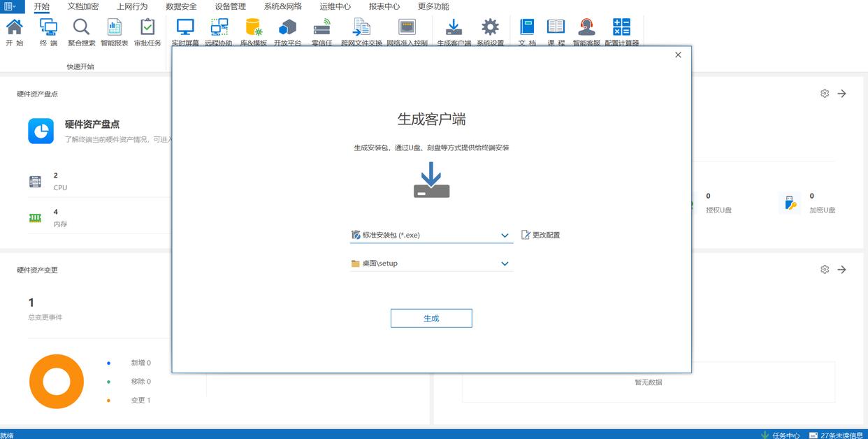Click arrow in top-right dashboard panel
This screenshot has width=868, height=439.
(842, 94)
